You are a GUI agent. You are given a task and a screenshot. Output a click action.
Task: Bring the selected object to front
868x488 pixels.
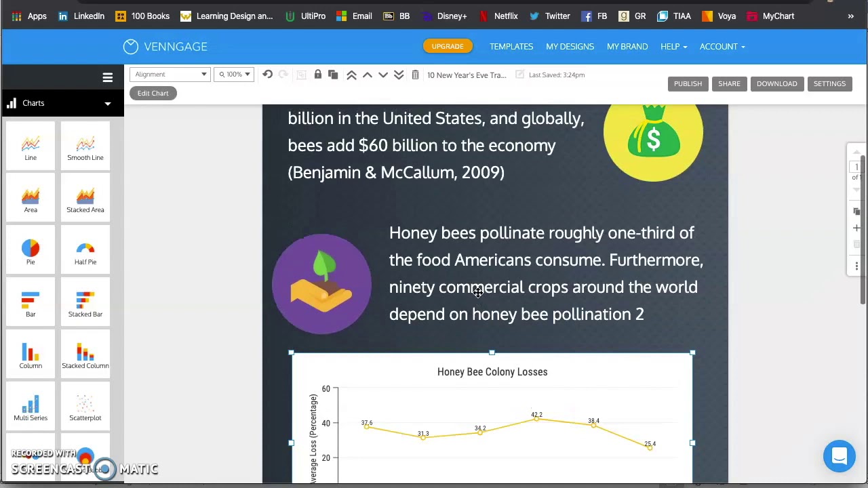click(x=351, y=75)
